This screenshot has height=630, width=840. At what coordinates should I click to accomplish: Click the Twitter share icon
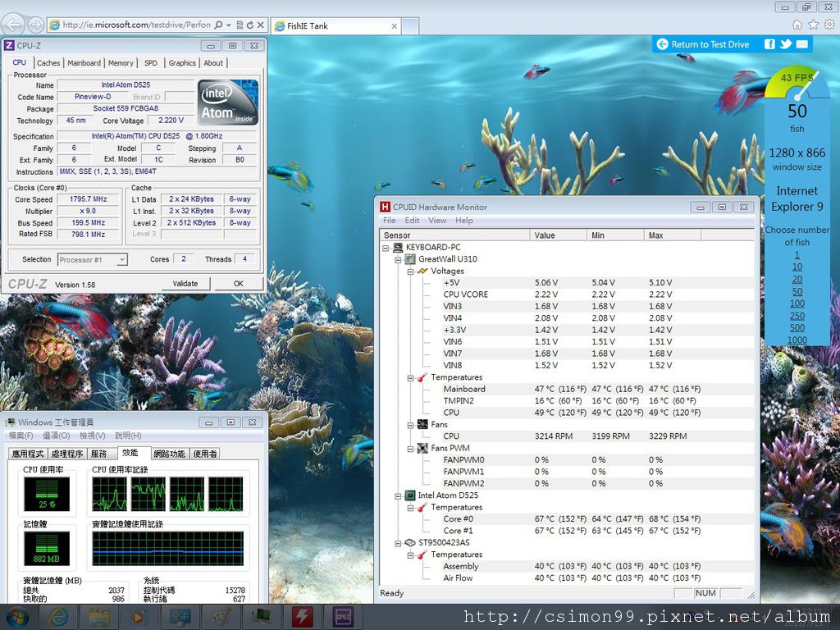coord(786,44)
